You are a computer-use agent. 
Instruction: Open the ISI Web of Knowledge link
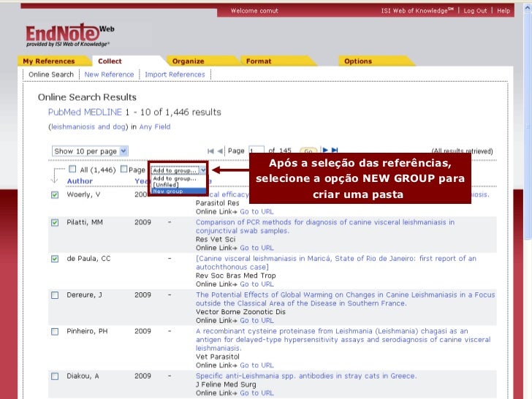[417, 11]
